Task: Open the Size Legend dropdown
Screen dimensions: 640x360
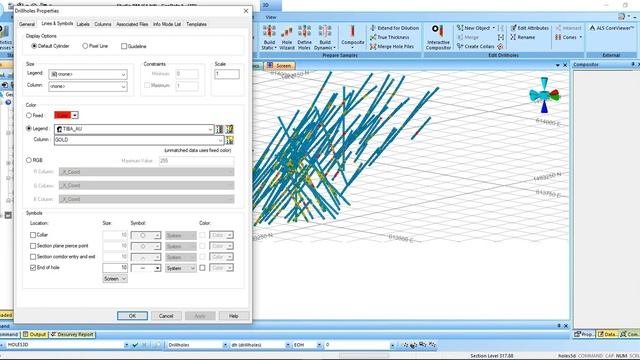Action: [x=88, y=74]
